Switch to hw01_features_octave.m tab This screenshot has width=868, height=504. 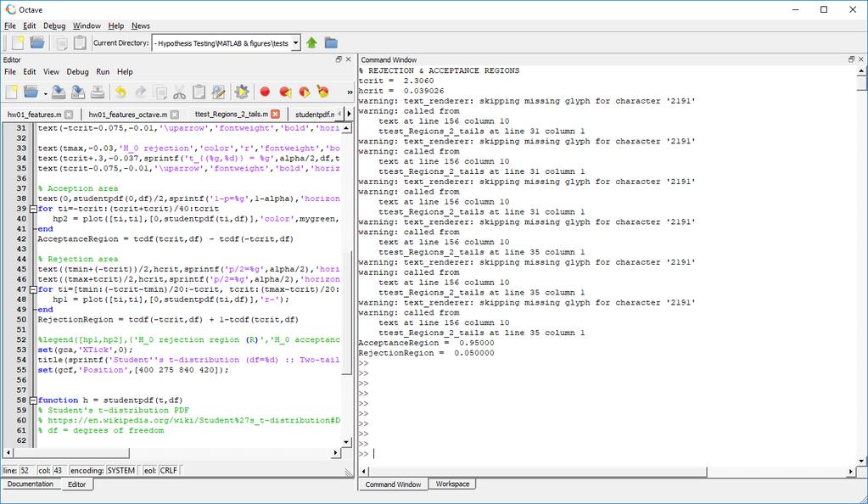coord(128,114)
